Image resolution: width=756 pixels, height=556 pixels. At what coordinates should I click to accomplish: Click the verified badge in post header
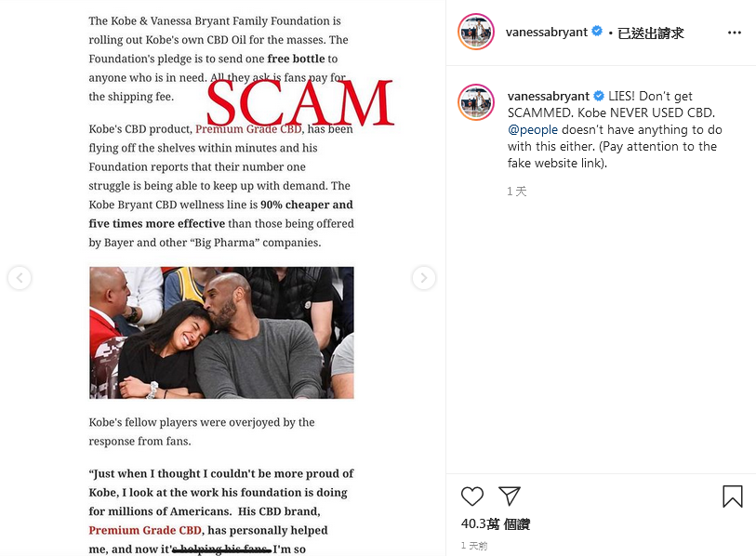pos(597,32)
